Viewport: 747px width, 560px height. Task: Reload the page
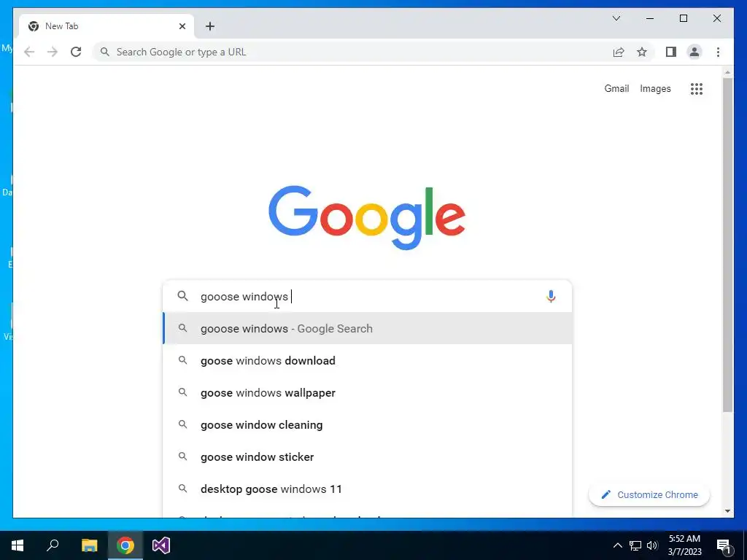point(76,52)
